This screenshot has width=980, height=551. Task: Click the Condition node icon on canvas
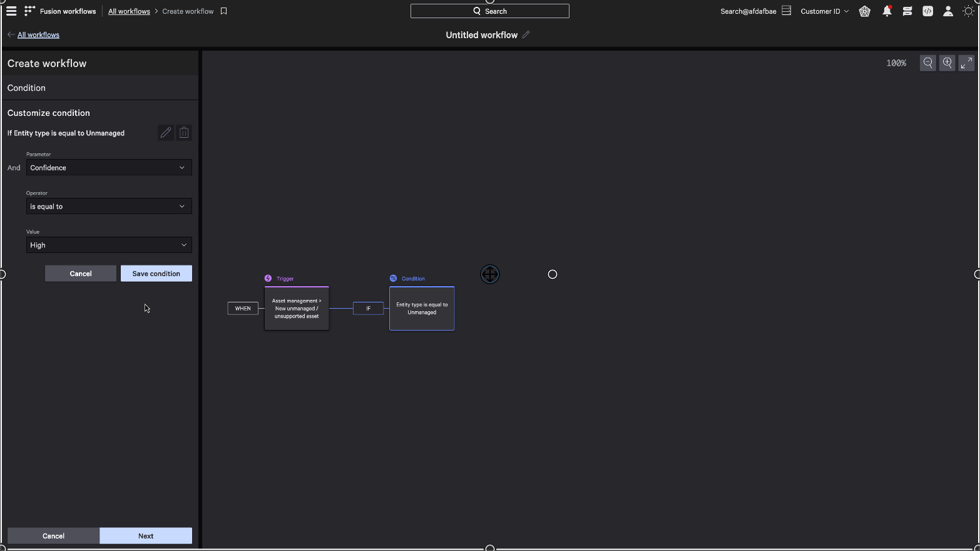coord(393,279)
